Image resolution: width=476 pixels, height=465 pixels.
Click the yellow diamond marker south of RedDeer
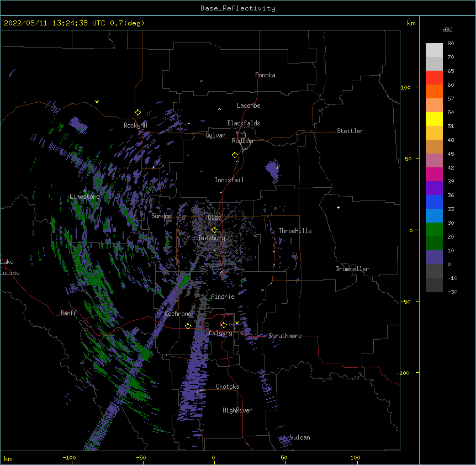click(x=235, y=155)
